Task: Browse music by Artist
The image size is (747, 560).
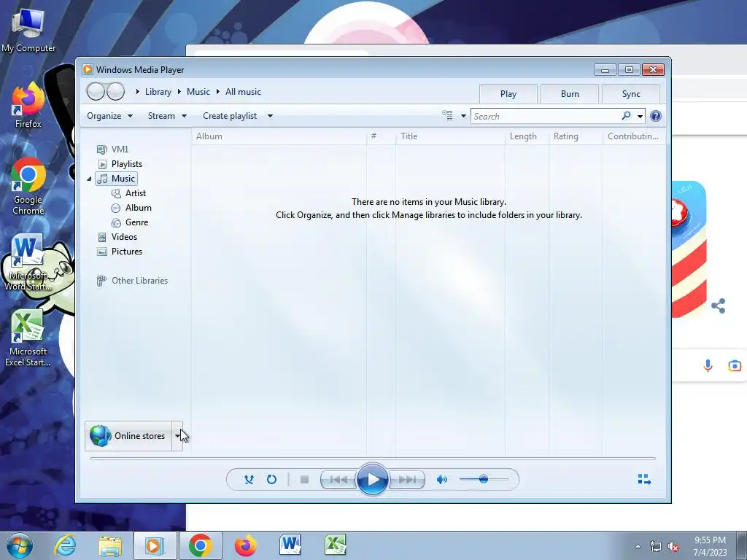Action: tap(128, 193)
